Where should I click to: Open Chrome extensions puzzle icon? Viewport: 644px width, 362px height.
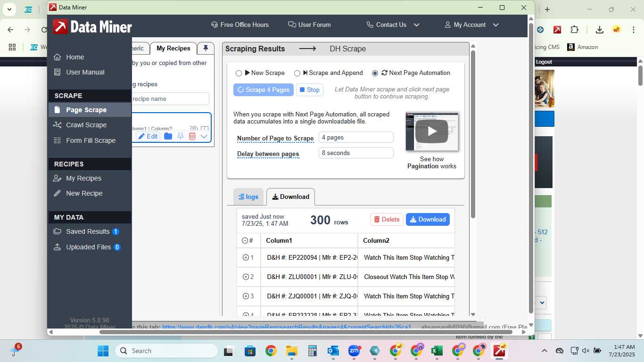tap(574, 30)
